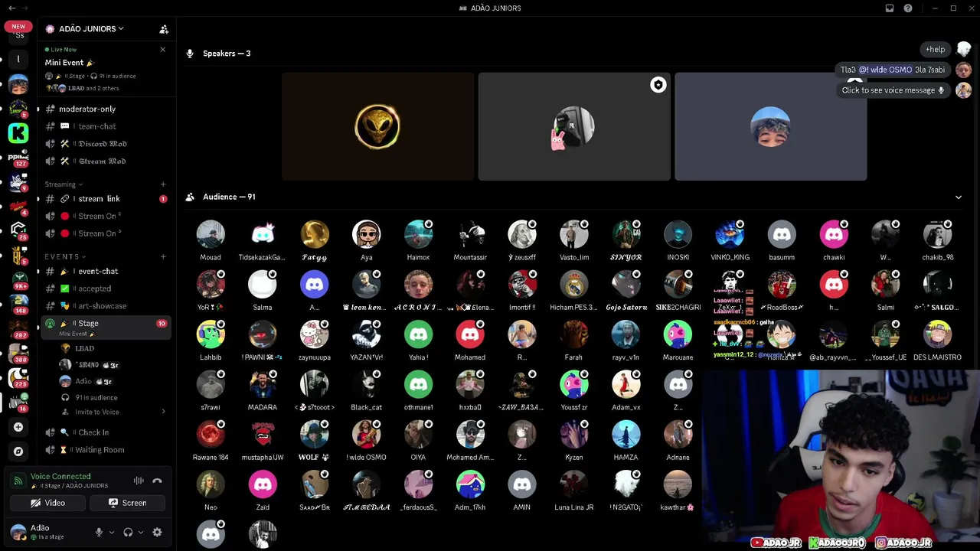Click audience member Fatyy's avatar
The height and width of the screenshot is (551, 980).
[x=315, y=235]
